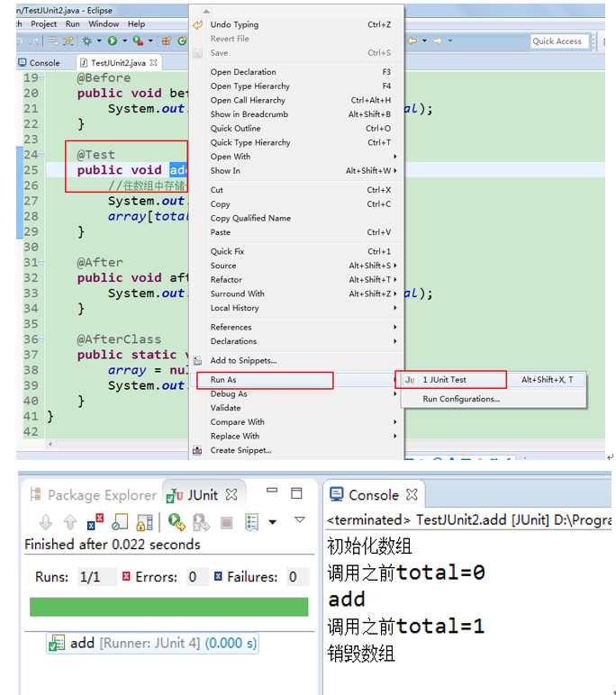The height and width of the screenshot is (695, 616).
Task: Close the TestJUnit2.java editor tab
Action: tap(153, 62)
